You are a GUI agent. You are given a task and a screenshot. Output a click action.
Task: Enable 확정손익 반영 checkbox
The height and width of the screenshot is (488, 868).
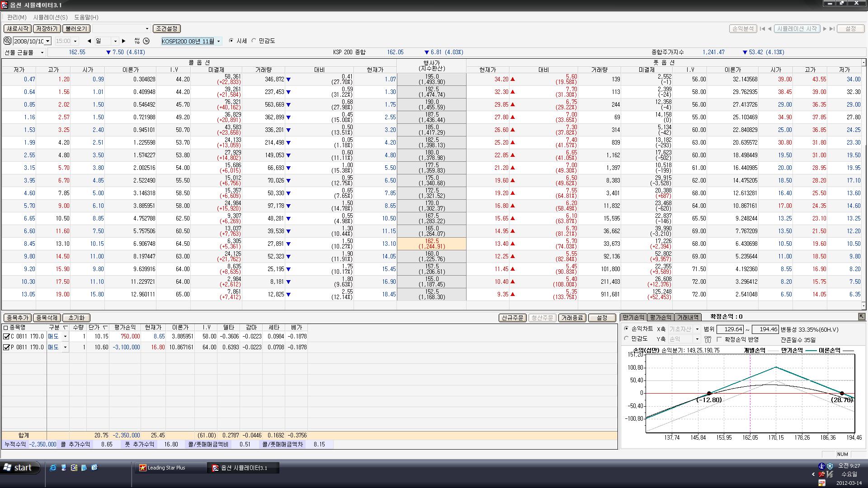tap(719, 339)
